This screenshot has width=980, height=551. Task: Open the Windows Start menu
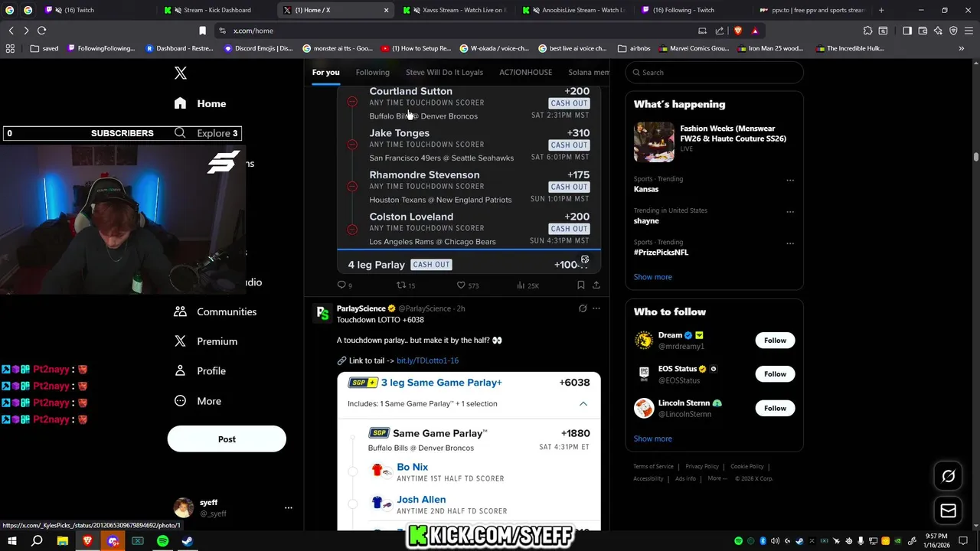[11, 541]
